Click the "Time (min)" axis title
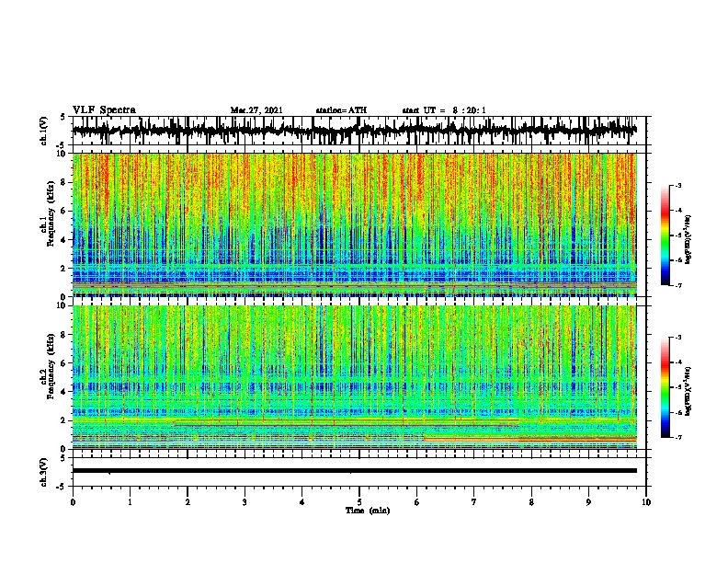The height and width of the screenshot is (563, 728). [368, 511]
